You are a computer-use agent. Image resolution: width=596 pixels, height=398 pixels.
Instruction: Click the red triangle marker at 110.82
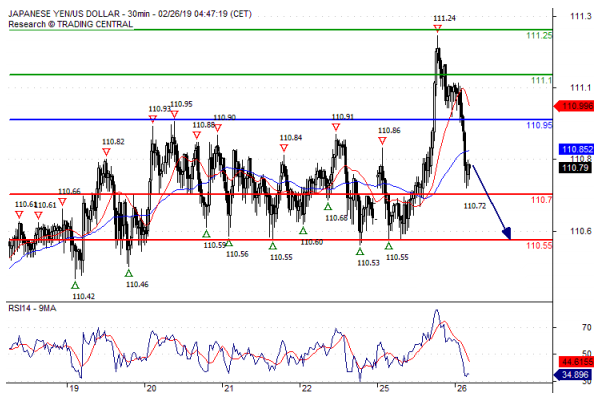point(106,152)
